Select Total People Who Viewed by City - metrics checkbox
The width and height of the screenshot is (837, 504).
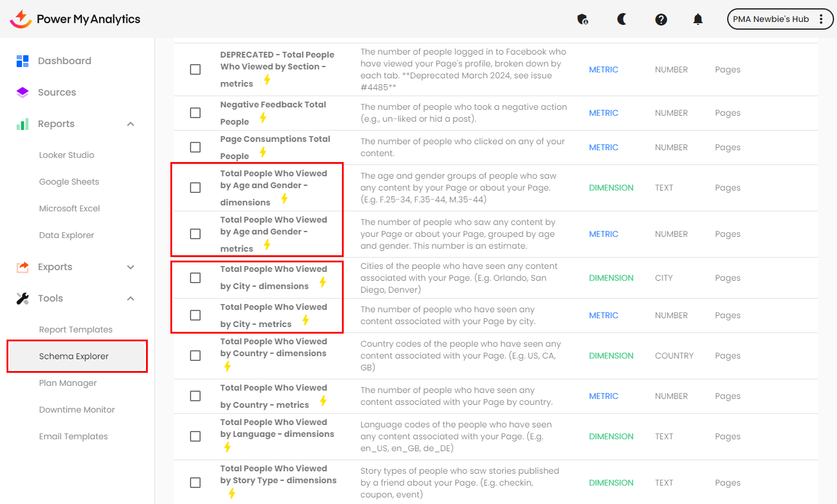(x=195, y=315)
